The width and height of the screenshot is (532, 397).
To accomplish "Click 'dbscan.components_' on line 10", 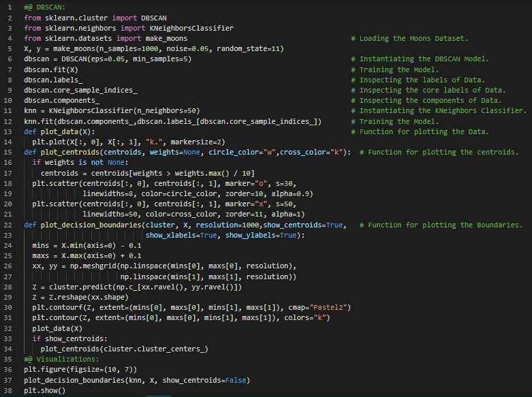I will tap(61, 100).
